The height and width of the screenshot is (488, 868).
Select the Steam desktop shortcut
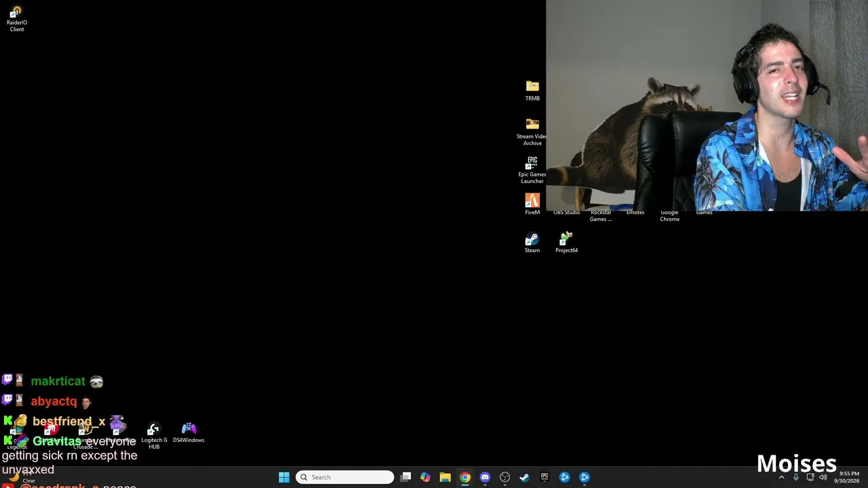tap(532, 243)
